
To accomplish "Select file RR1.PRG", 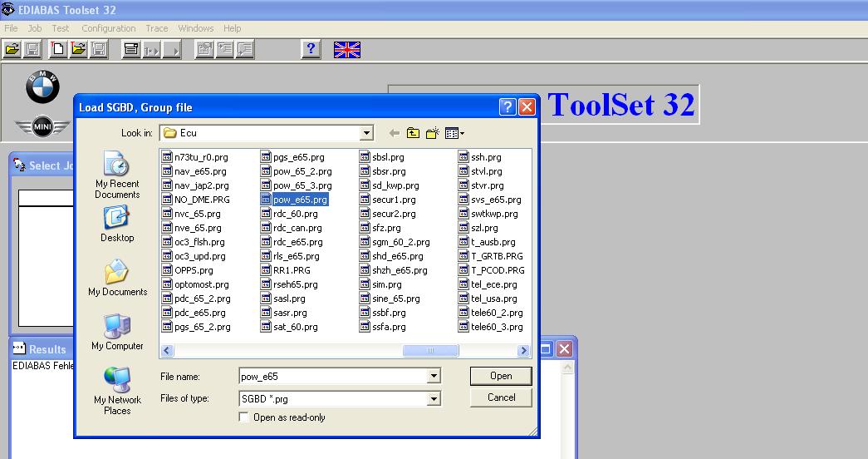I will click(286, 270).
